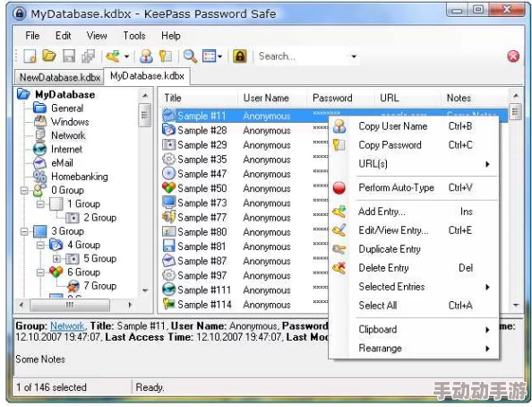This screenshot has height=407, width=532.
Task: Open the Show Entries dropdown arrow
Action: (219, 56)
